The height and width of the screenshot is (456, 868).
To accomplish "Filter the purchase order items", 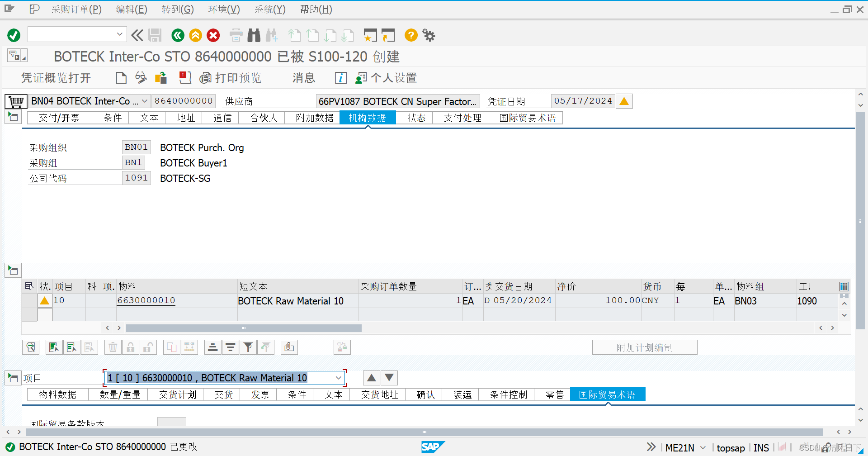I will 248,347.
